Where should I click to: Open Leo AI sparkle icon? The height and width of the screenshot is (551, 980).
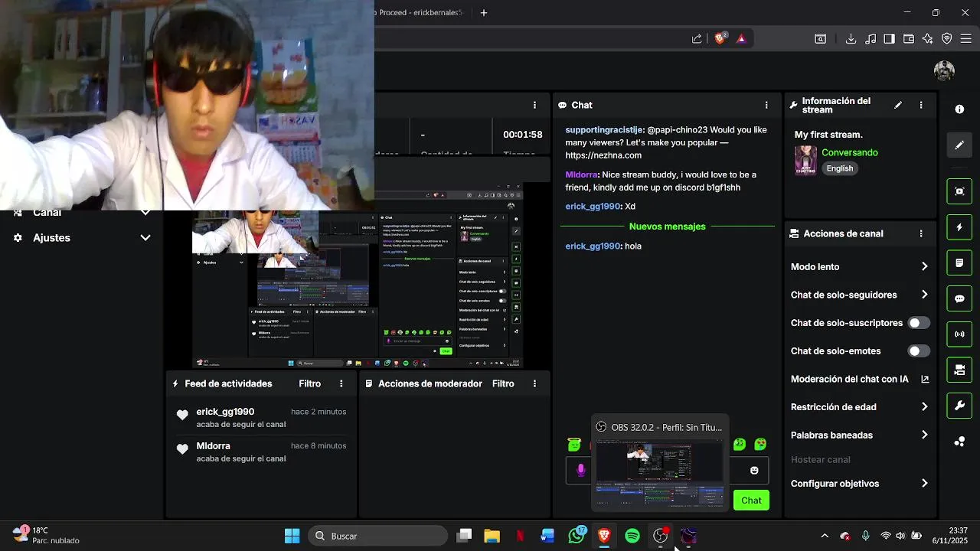[x=928, y=38]
